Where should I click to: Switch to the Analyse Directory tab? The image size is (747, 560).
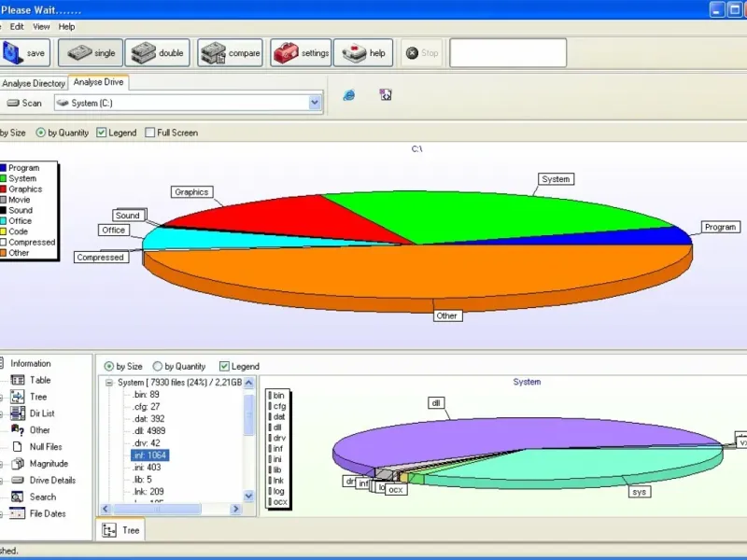click(x=34, y=83)
